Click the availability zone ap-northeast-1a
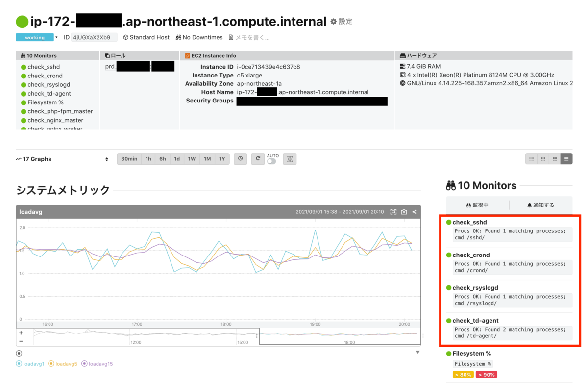Image resolution: width=588 pixels, height=384 pixels. pos(259,84)
